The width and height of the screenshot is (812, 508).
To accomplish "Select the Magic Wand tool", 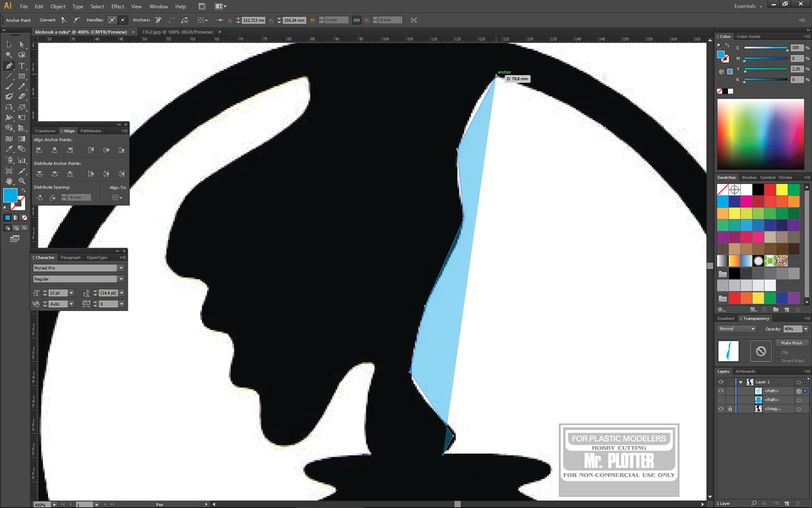I will click(x=9, y=56).
